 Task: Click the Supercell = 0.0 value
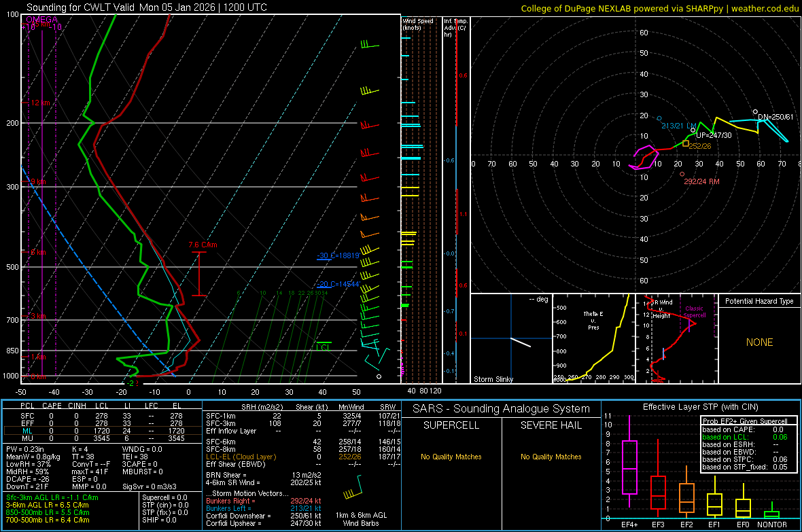click(x=164, y=497)
